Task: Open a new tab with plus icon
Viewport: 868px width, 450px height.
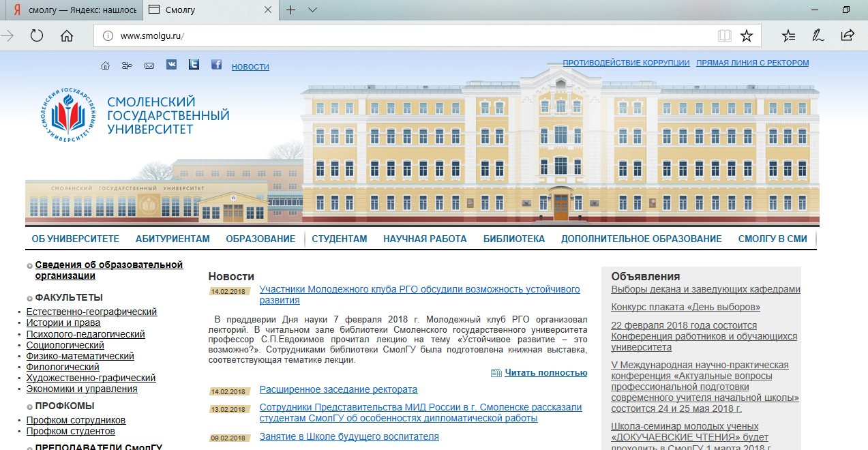Action: tap(290, 10)
